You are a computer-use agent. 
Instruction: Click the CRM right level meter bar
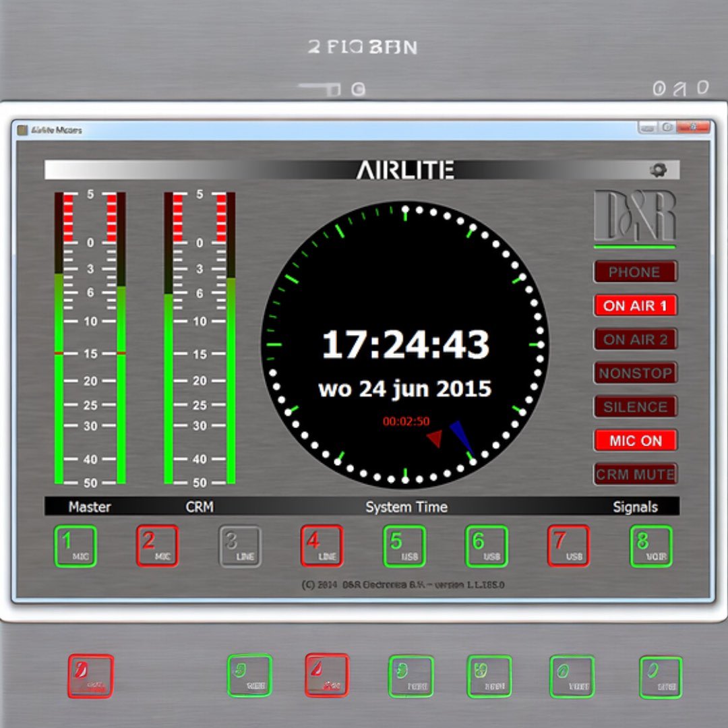pyautogui.click(x=231, y=338)
